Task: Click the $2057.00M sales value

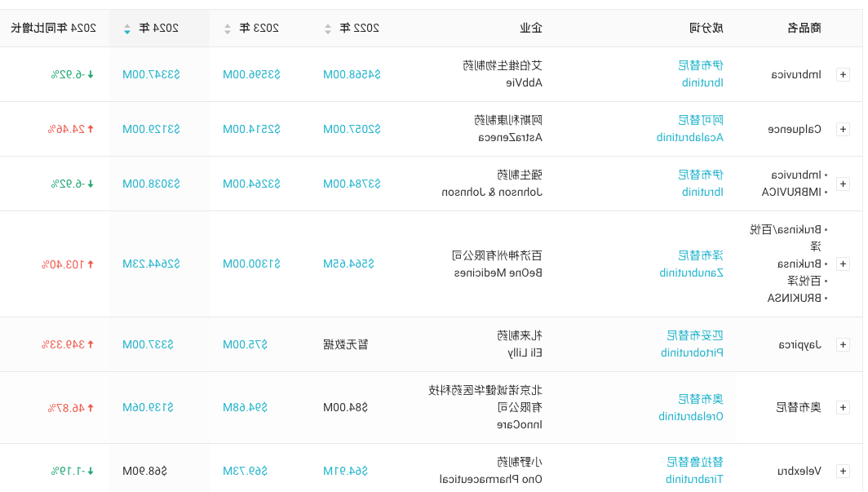Action: pyautogui.click(x=352, y=130)
